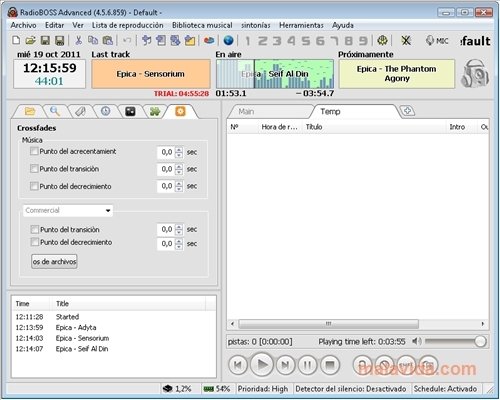This screenshot has width=500, height=400.
Task: Open a playlist using the open folder icon
Action: (30, 41)
